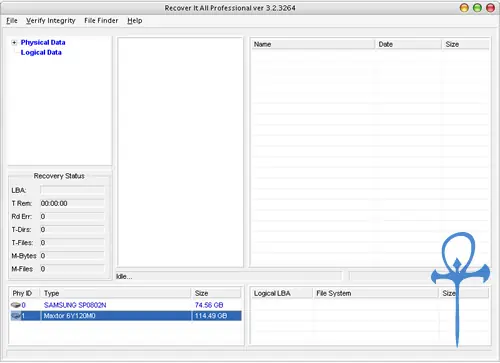
Task: Select Logical Data in the tree
Action: coord(41,52)
